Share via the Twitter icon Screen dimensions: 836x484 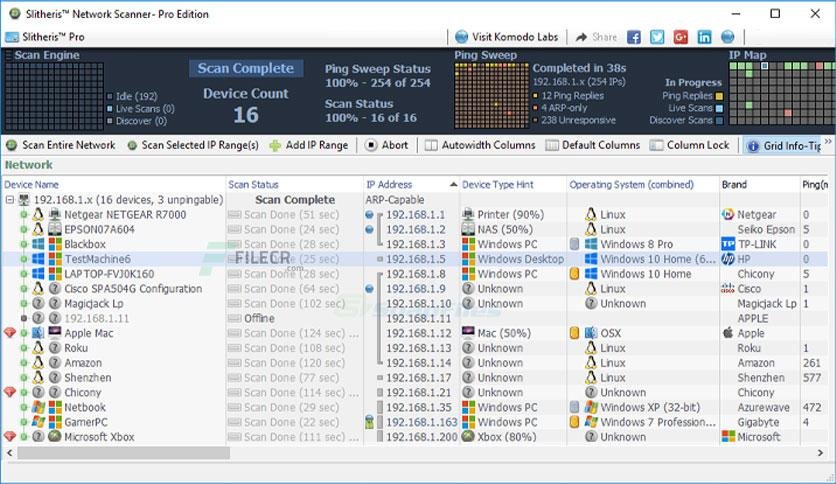coord(657,37)
